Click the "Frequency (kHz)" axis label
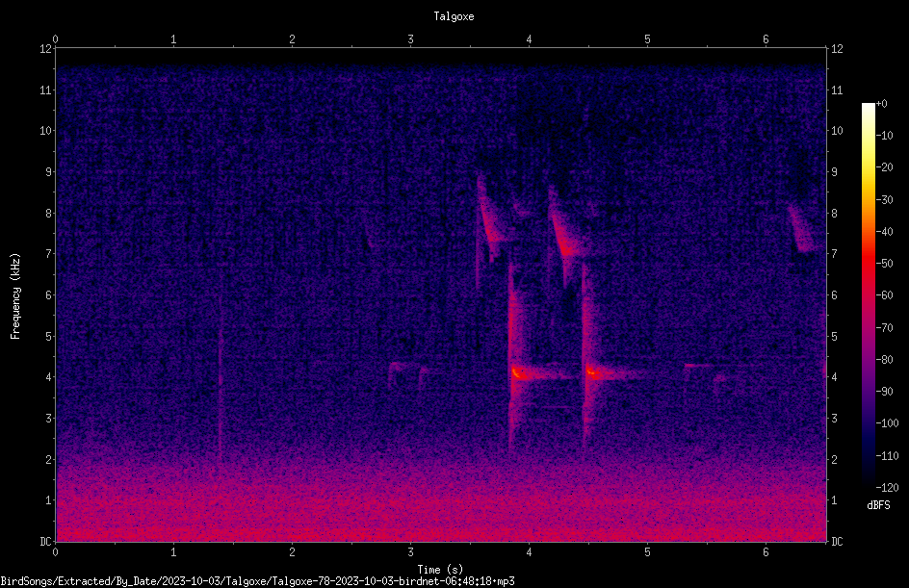909x588 pixels. point(15,296)
